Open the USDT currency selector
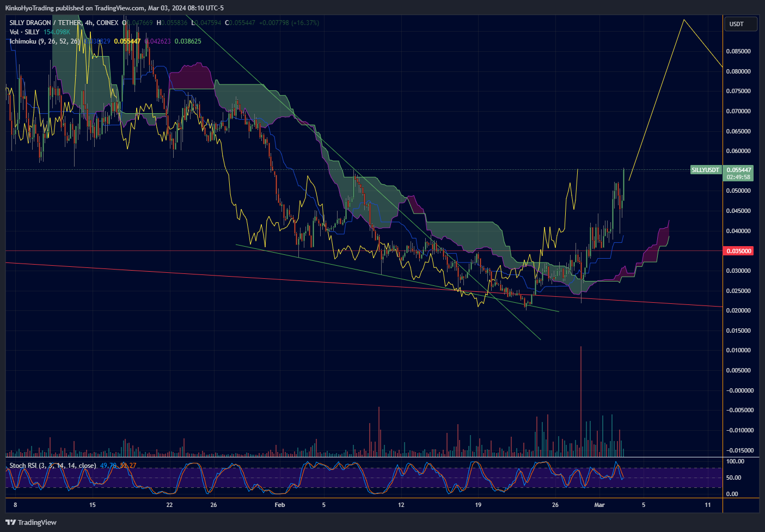The height and width of the screenshot is (532, 765). pos(741,24)
